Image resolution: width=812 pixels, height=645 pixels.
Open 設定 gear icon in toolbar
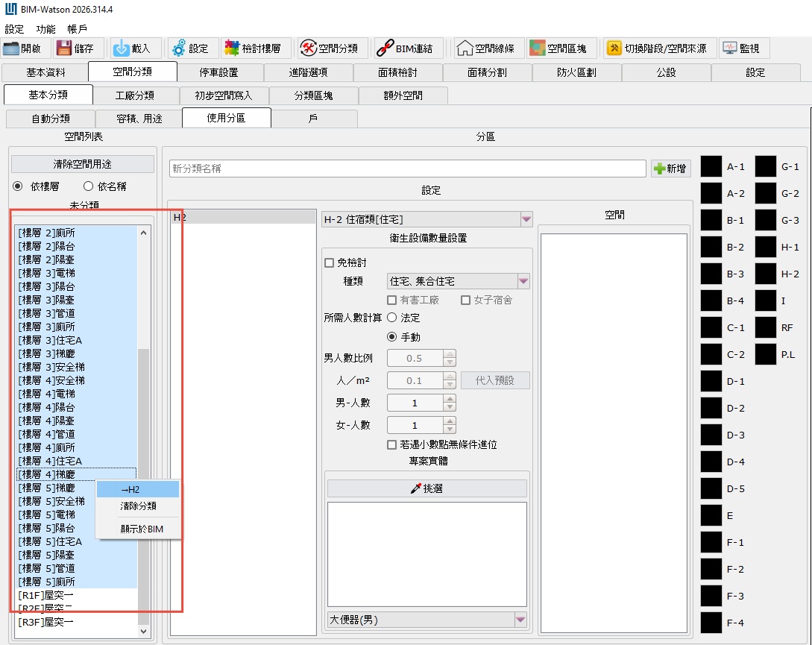tap(179, 48)
